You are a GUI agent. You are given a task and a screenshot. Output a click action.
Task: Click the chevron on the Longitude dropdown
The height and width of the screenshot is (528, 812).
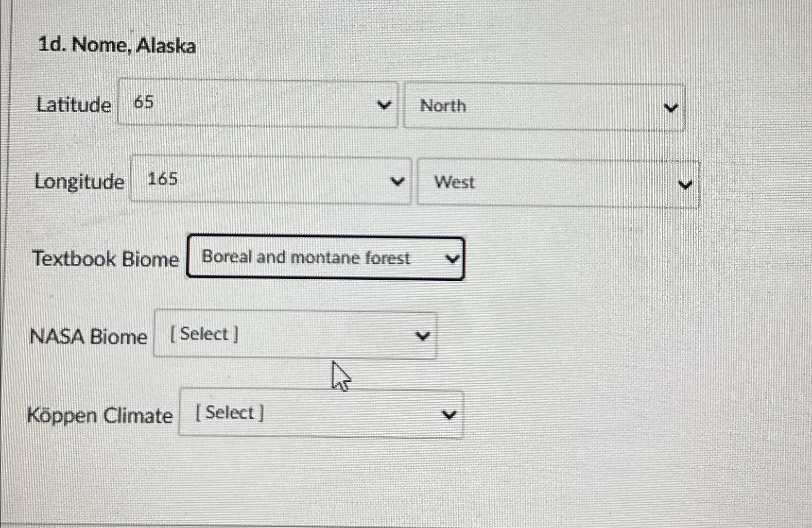click(x=397, y=182)
